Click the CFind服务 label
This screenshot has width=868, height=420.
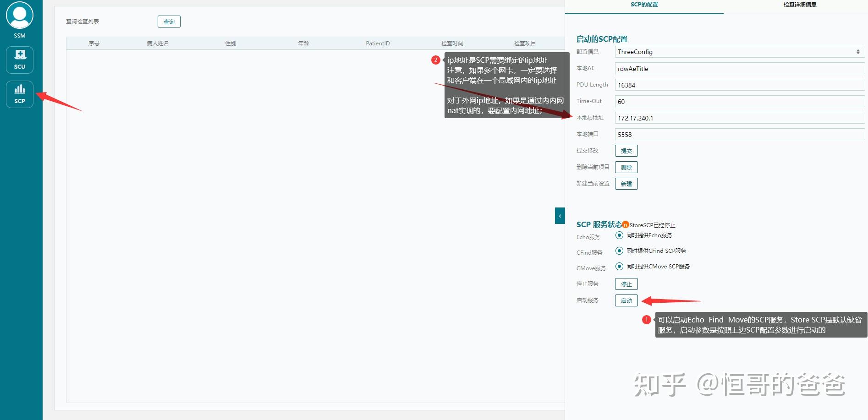pyautogui.click(x=589, y=253)
